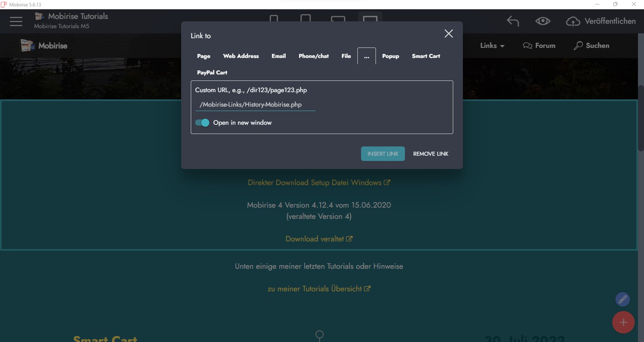Click the undo back arrow icon

click(x=513, y=21)
